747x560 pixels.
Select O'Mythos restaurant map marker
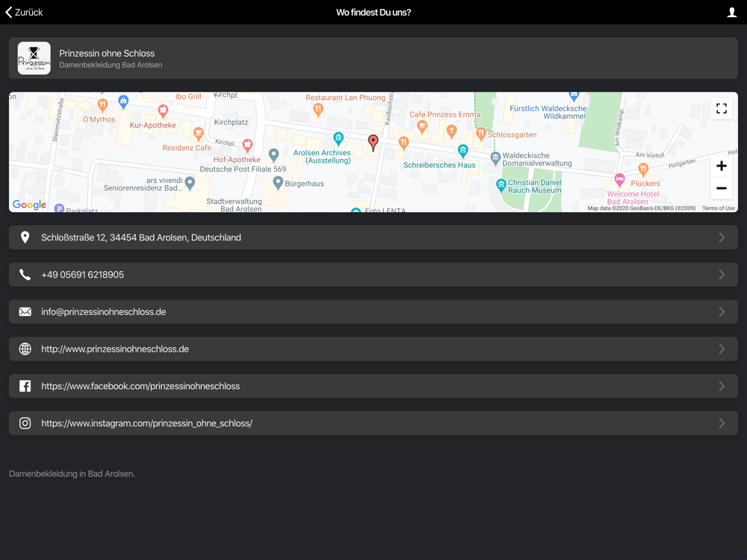click(x=102, y=105)
